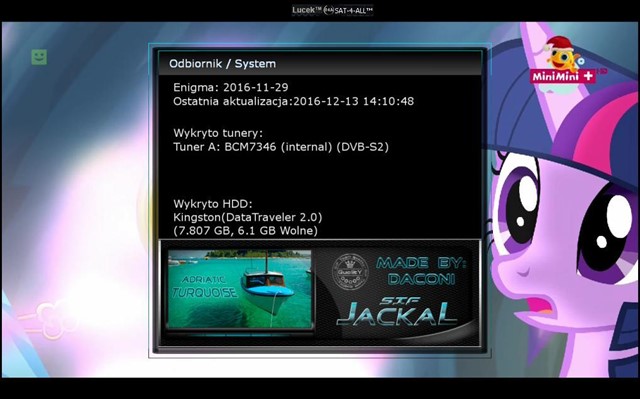Click the Odbiornik / System title bar
This screenshot has width=640, height=399.
320,64
